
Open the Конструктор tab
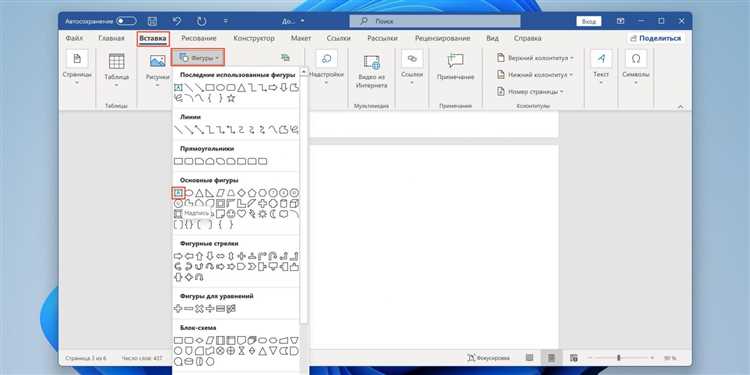(254, 38)
